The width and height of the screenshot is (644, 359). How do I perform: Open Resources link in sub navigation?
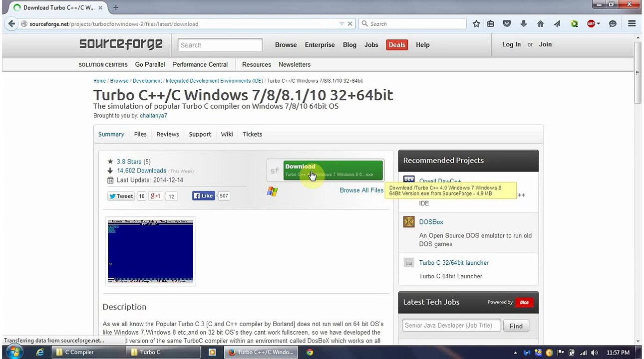257,64
